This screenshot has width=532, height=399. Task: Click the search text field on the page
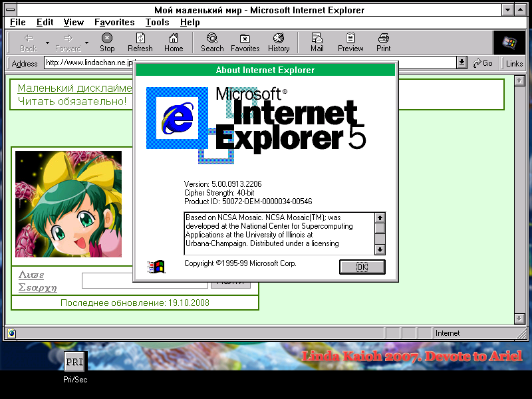click(x=145, y=281)
